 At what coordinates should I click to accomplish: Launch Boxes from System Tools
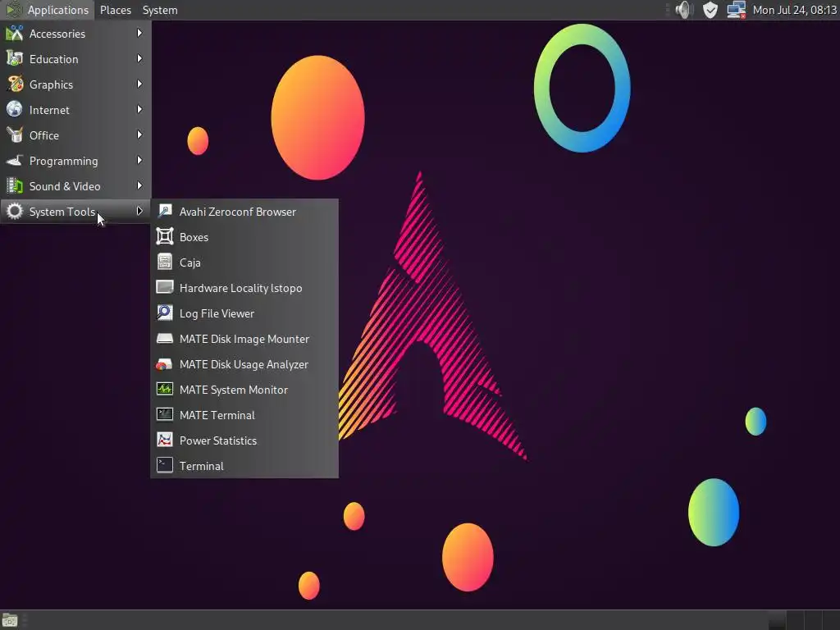244,237
